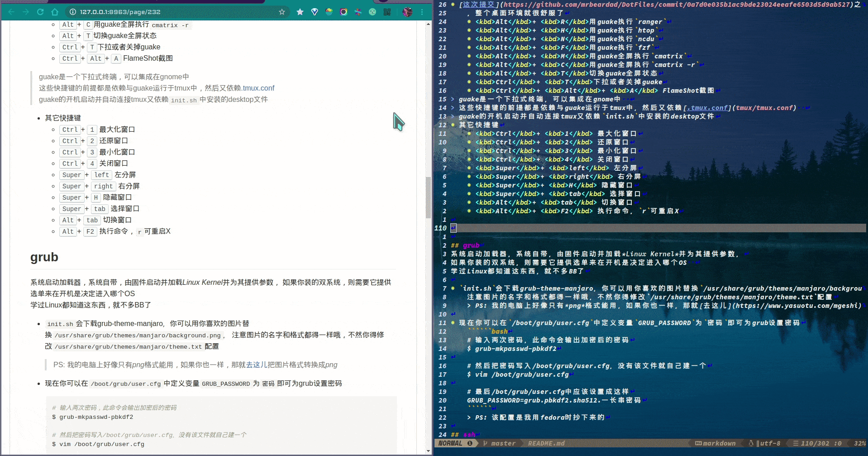Click the browser scrollbar up arrow
Image resolution: width=868 pixels, height=456 pixels.
pos(428,24)
